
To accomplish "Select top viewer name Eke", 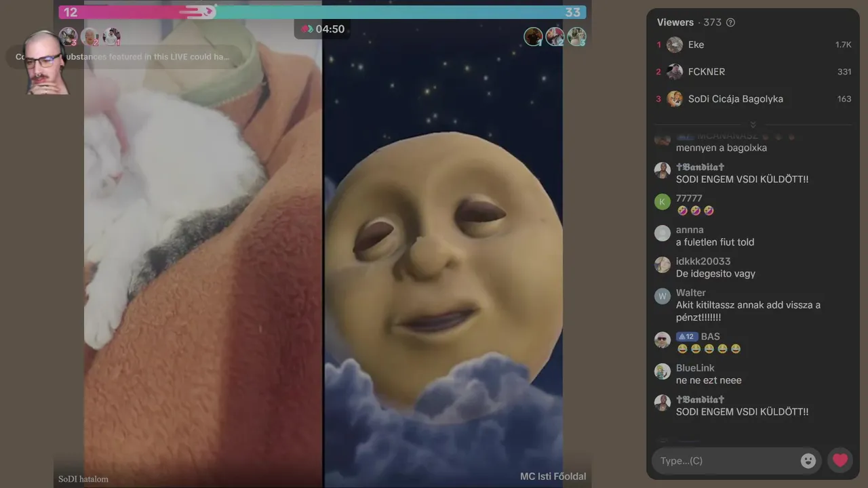I will (696, 45).
